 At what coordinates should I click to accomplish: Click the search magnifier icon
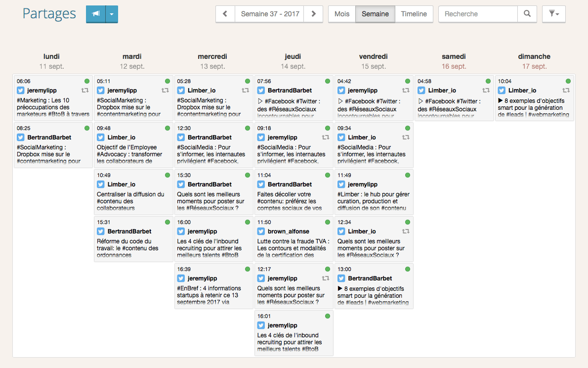(x=527, y=14)
